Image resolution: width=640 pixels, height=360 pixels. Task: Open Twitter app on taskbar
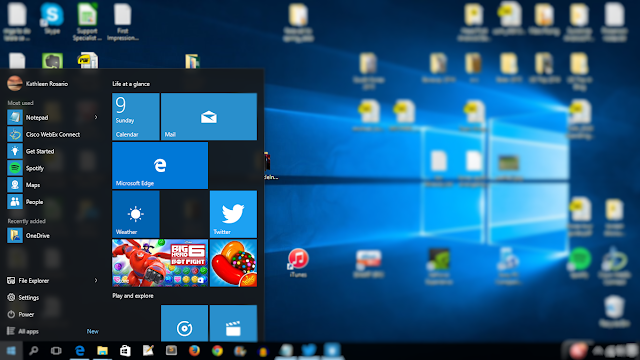point(309,351)
